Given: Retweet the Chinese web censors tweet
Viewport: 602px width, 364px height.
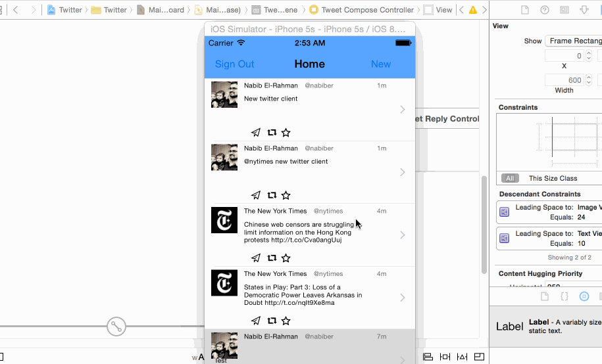Looking at the screenshot, I should click(272, 258).
